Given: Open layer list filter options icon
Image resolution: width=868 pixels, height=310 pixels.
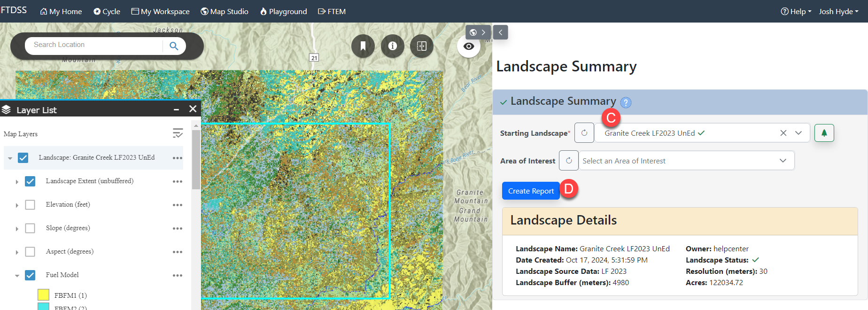Looking at the screenshot, I should [178, 133].
